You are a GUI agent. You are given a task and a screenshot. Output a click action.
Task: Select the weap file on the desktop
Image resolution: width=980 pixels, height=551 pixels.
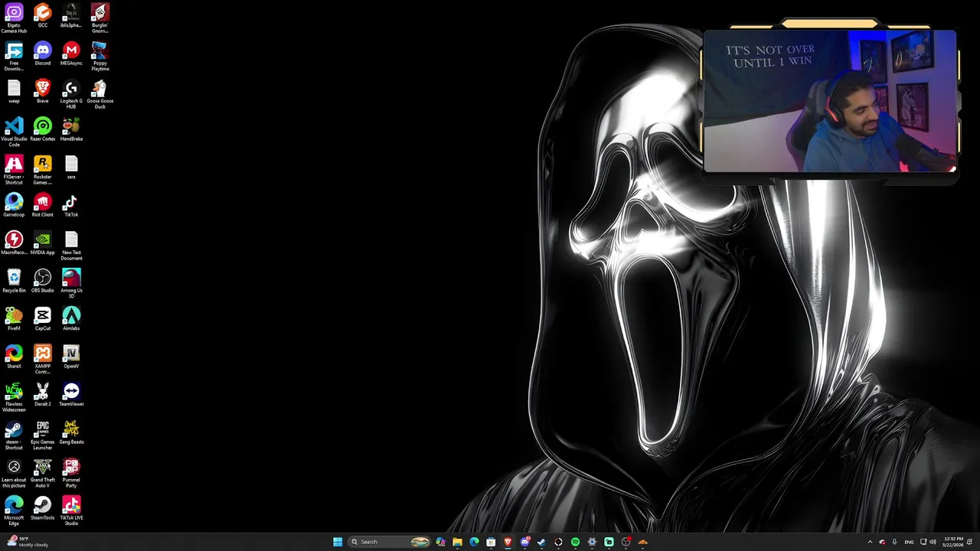pos(14,92)
